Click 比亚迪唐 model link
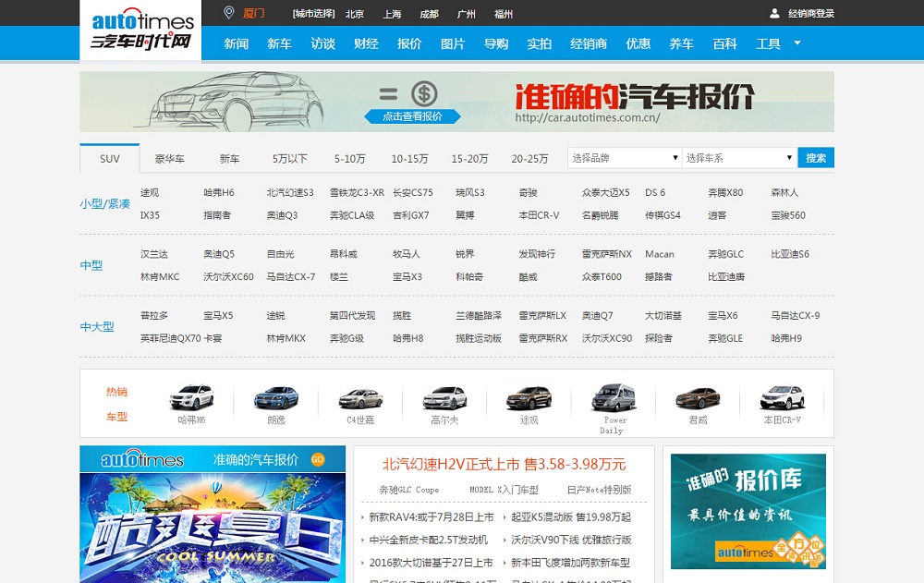The width and height of the screenshot is (924, 583). 726,276
